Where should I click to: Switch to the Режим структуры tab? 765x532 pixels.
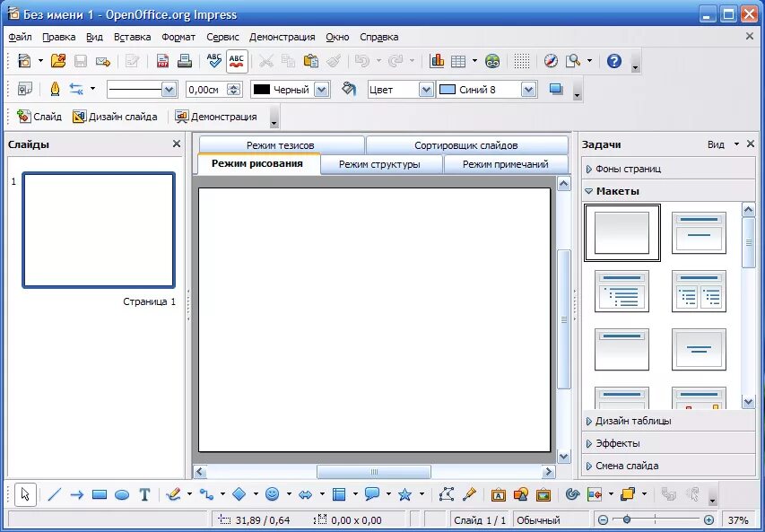pos(379,164)
